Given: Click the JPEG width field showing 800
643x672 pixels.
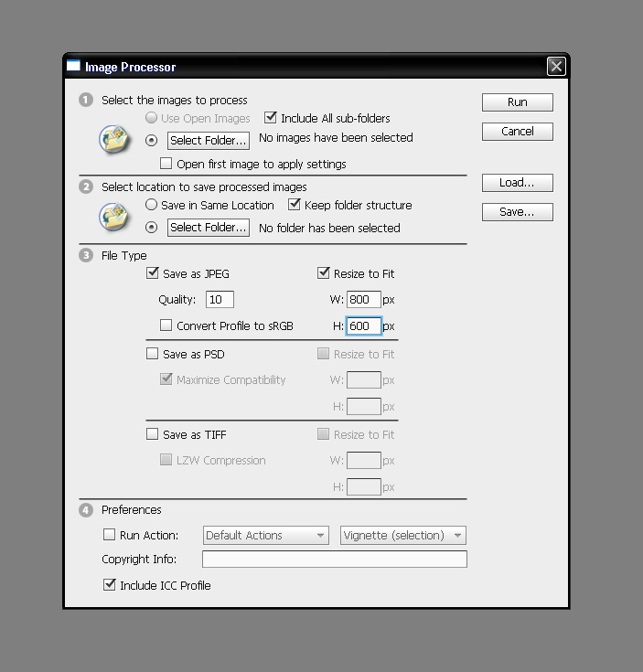Looking at the screenshot, I should pos(363,300).
